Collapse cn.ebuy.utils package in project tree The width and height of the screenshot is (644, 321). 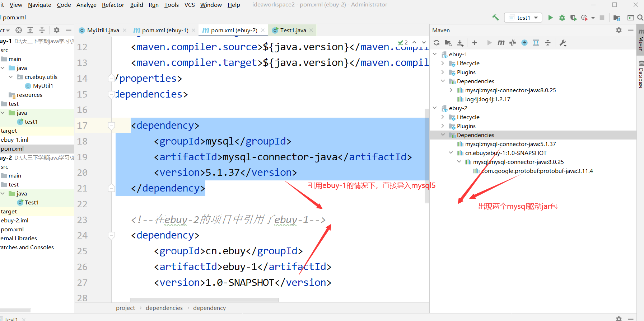point(11,77)
